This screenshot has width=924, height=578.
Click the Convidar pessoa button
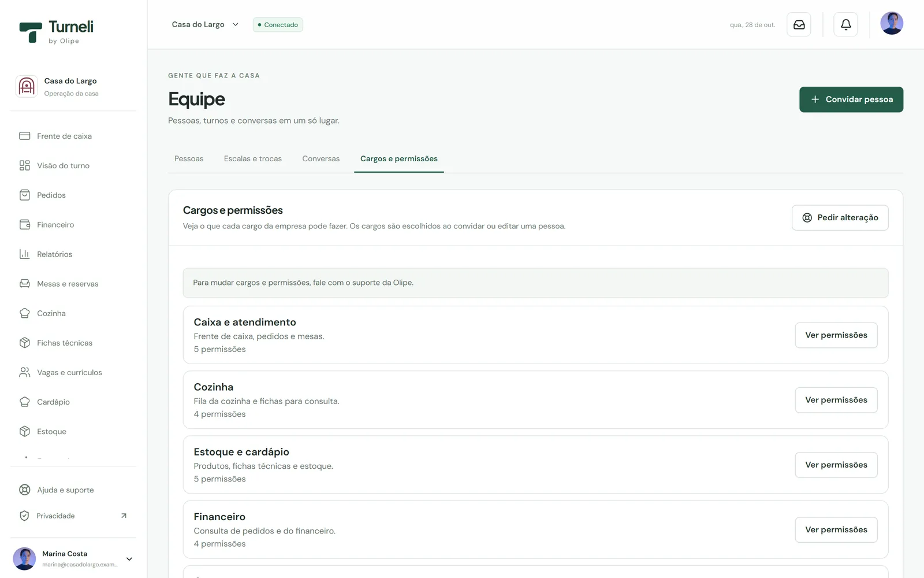point(851,99)
